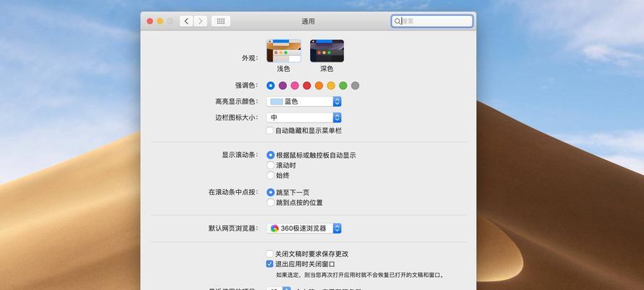The image size is (644, 290).
Task: Click the 在滚动条中点按 label
Action: (234, 192)
